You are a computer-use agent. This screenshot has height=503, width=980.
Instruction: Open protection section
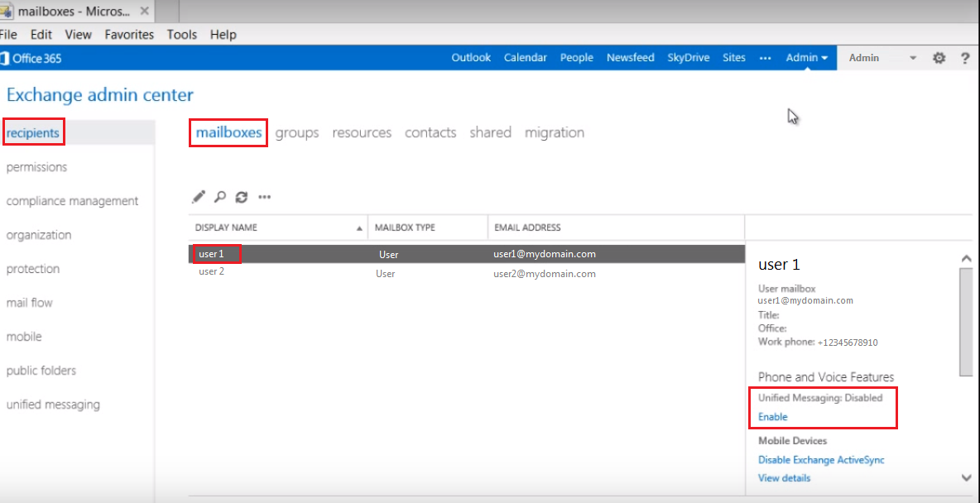tap(33, 269)
